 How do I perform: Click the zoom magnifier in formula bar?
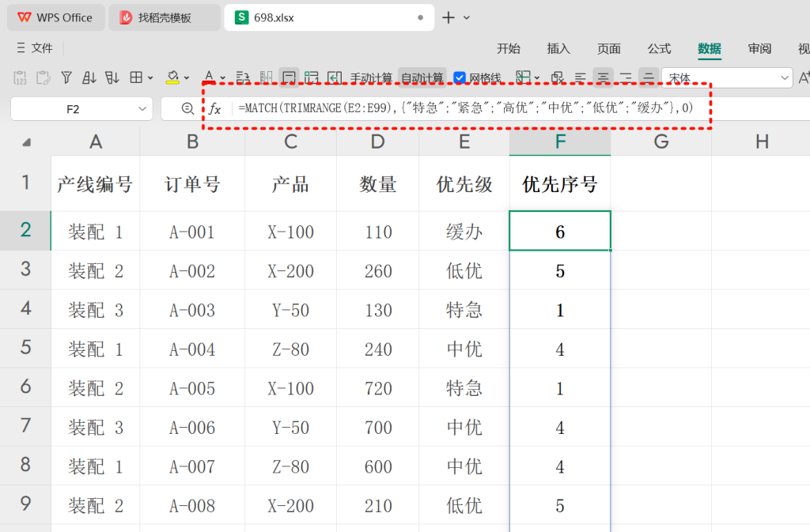coord(187,109)
